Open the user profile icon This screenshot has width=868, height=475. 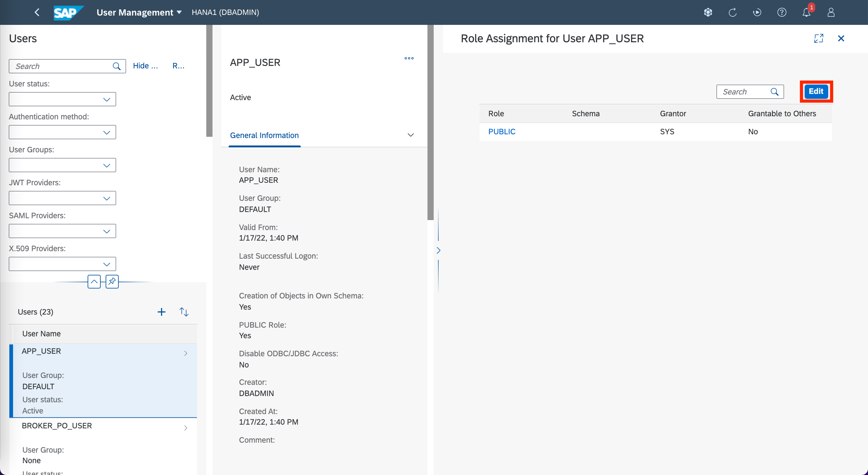pyautogui.click(x=831, y=12)
